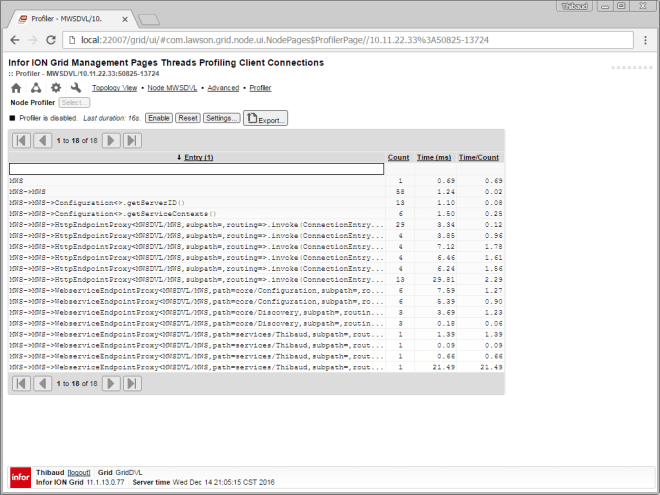Click the wrench tools icon
The width and height of the screenshot is (660, 495).
click(76, 88)
